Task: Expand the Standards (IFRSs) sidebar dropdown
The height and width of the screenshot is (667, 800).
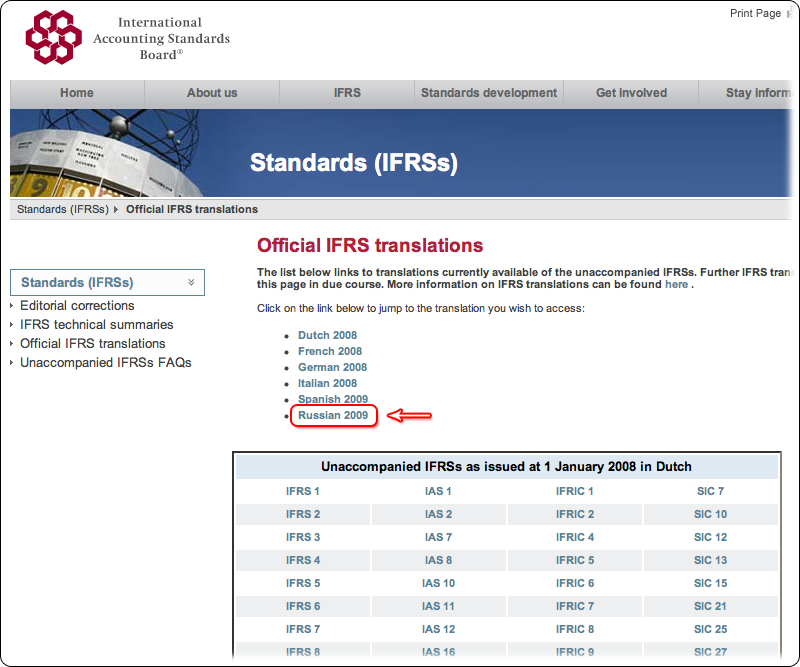Action: [107, 282]
